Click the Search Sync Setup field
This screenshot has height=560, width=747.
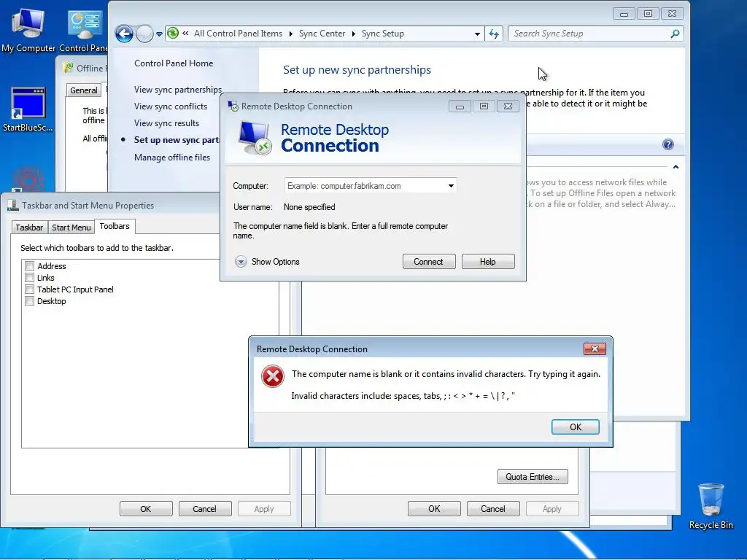pyautogui.click(x=589, y=34)
